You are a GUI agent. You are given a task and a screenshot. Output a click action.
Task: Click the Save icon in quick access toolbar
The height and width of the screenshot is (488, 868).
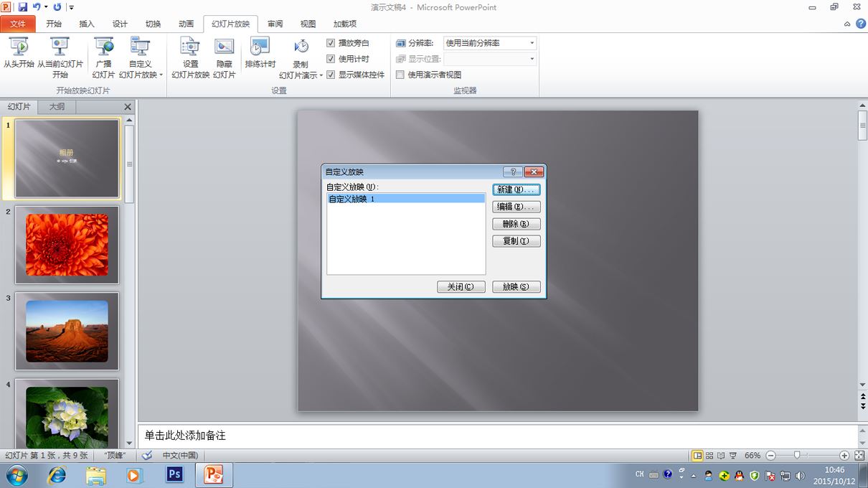(23, 7)
